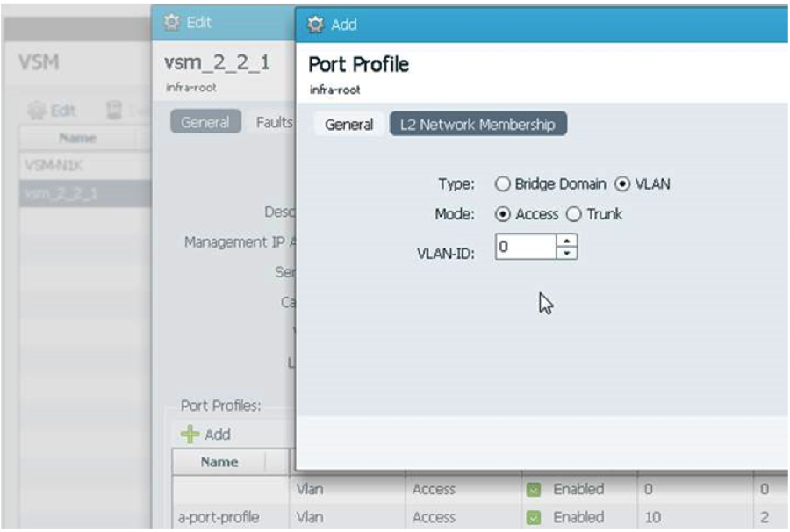Click green Enabled checkmark for a-port-profile
Screen dimensions: 790x532
tap(533, 517)
